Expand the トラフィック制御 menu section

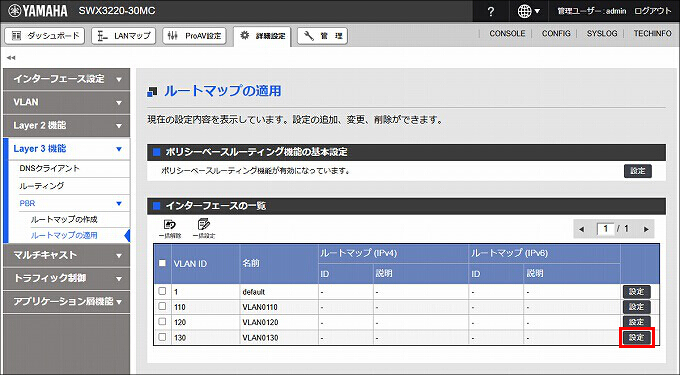point(66,278)
